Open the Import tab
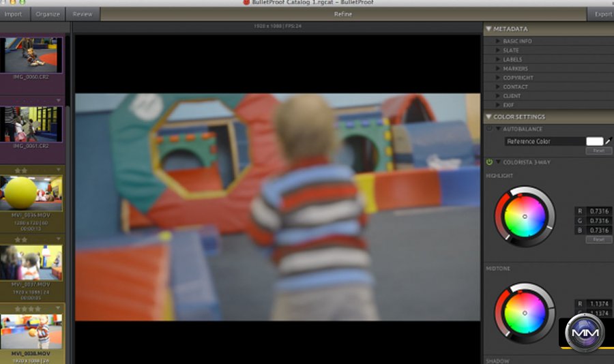Screen dimensions: 614x364 (14, 14)
